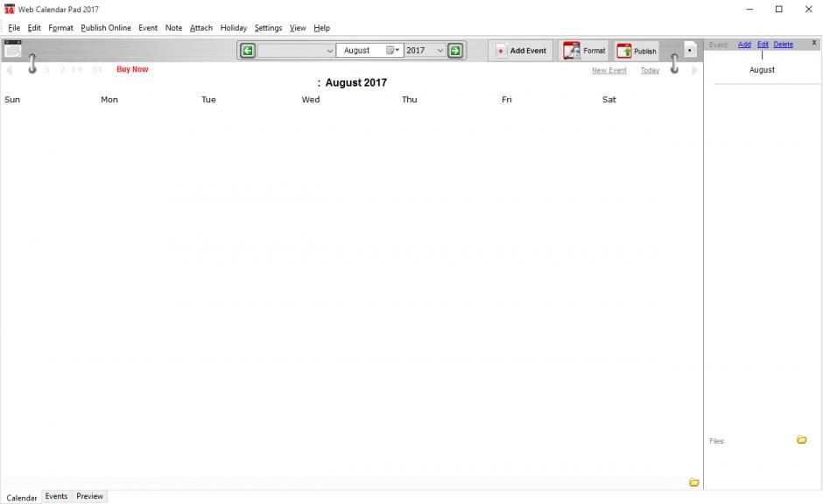Open the Settings menu
The height and width of the screenshot is (504, 823).
(268, 28)
